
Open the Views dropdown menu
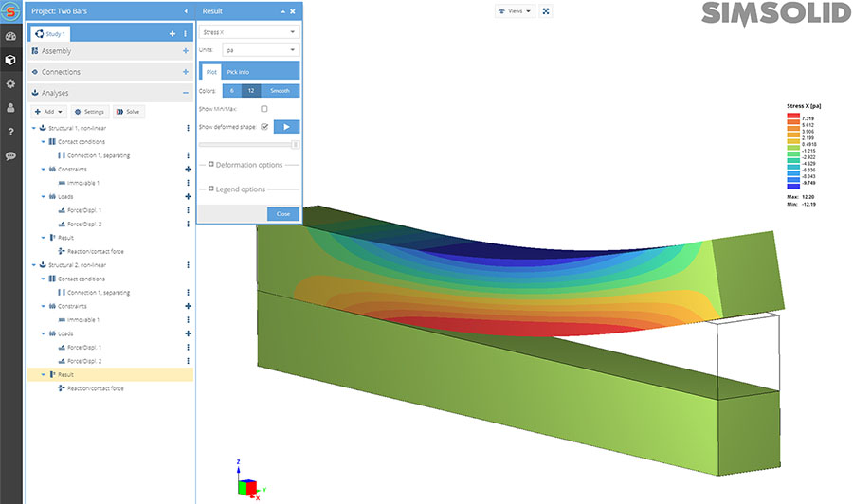point(515,11)
